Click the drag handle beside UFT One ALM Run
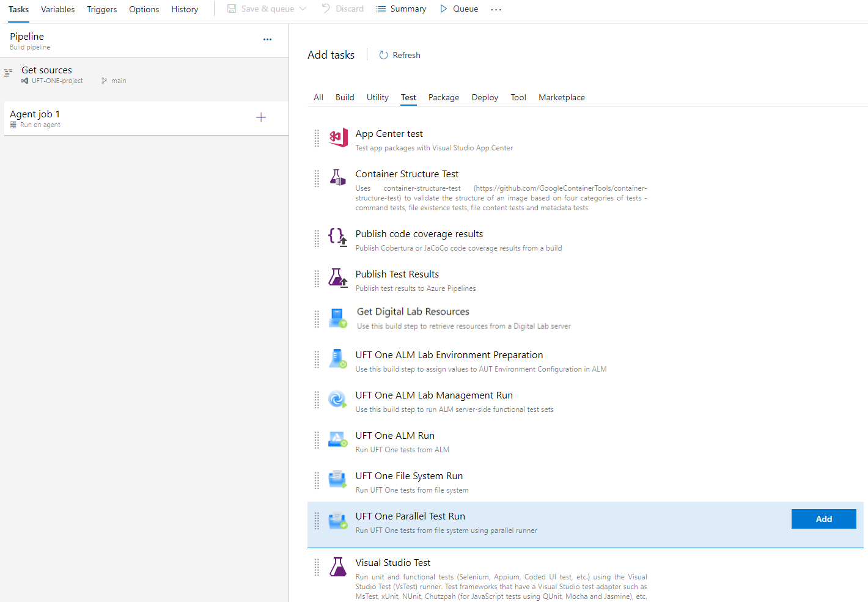Viewport: 868px width, 602px height. tap(317, 440)
